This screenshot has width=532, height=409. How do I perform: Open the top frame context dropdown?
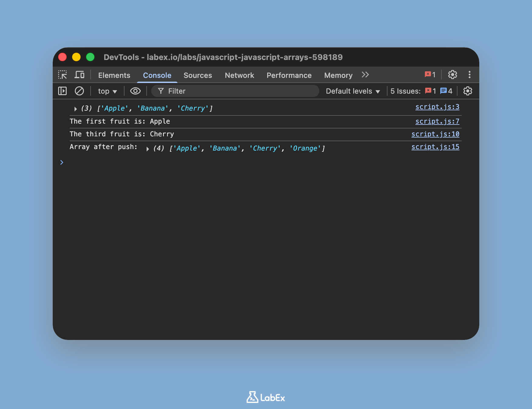click(107, 91)
